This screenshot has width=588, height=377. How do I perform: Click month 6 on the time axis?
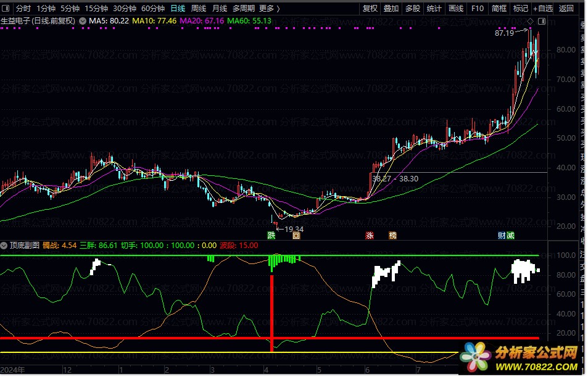click(368, 370)
